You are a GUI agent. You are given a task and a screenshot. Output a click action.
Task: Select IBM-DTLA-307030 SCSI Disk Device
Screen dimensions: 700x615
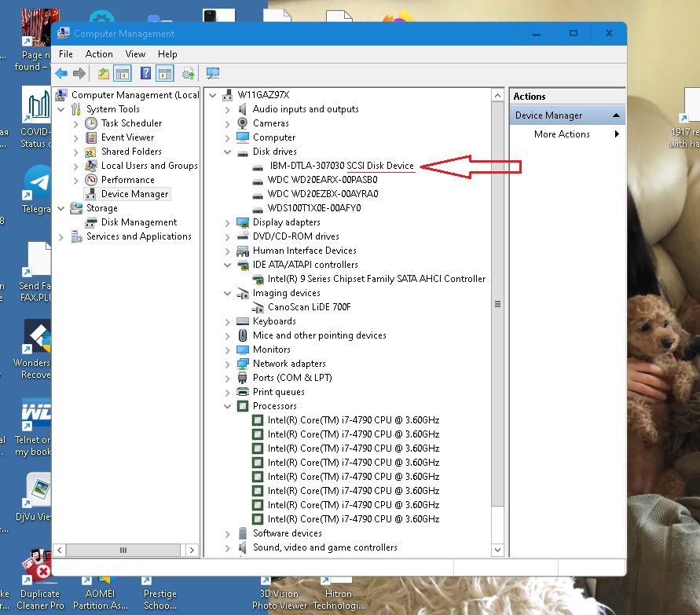click(x=342, y=166)
